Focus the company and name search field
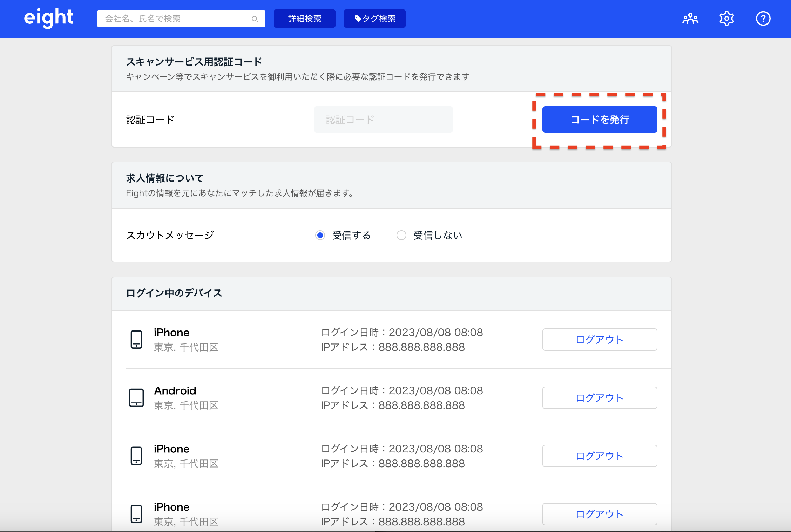Image resolution: width=791 pixels, height=532 pixels. (175, 19)
